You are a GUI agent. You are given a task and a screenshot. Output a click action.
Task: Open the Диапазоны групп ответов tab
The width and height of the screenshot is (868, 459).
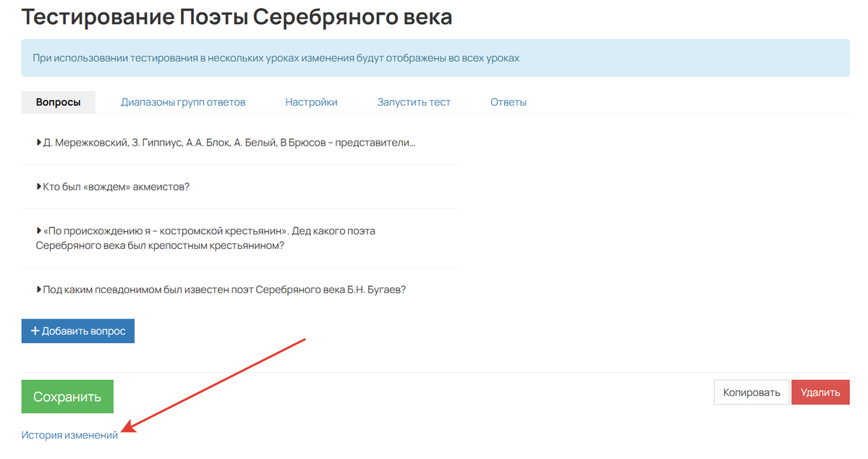tap(183, 102)
